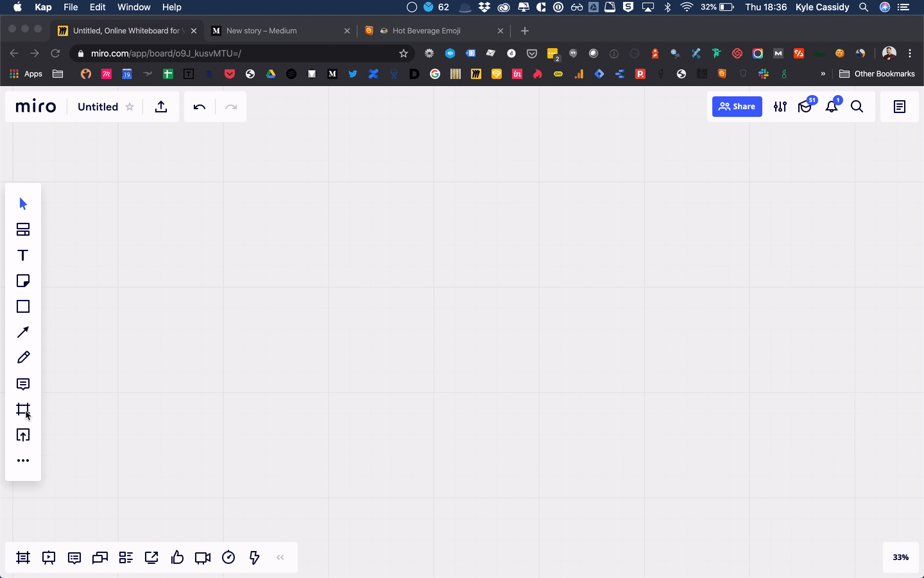Viewport: 924px width, 578px height.
Task: Click the Untitled board name
Action: pos(98,107)
